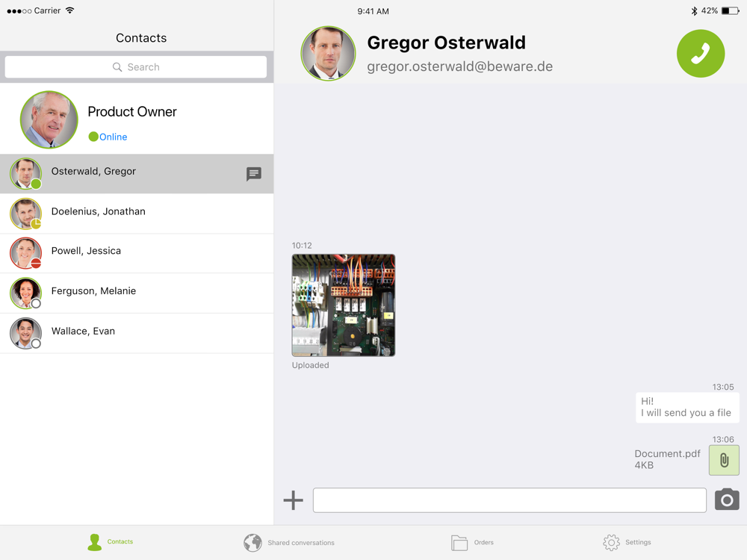
Task: Click the Wi-Fi icon in status bar
Action: pyautogui.click(x=70, y=10)
